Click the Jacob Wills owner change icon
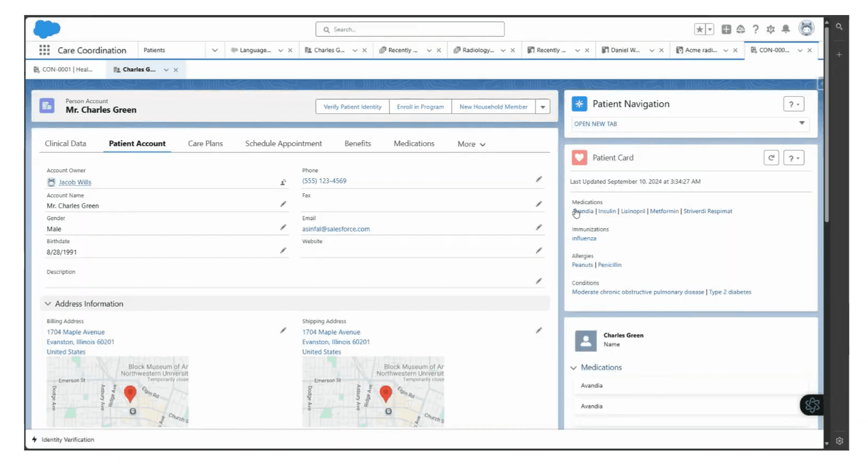Screen dimensions: 868x472 tap(283, 182)
